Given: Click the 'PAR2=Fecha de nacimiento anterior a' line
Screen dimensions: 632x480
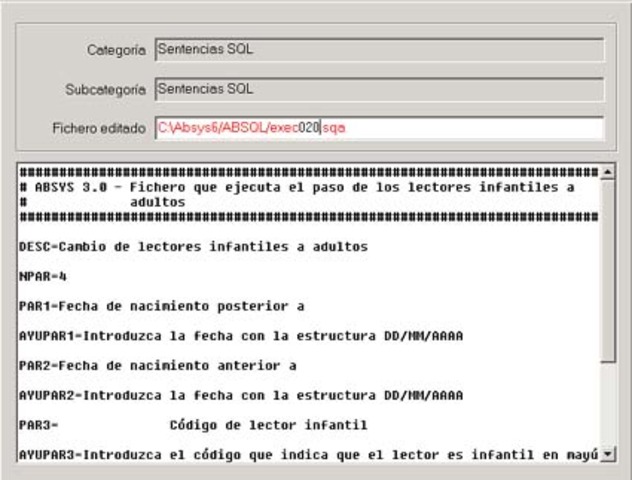Looking at the screenshot, I should tap(158, 366).
